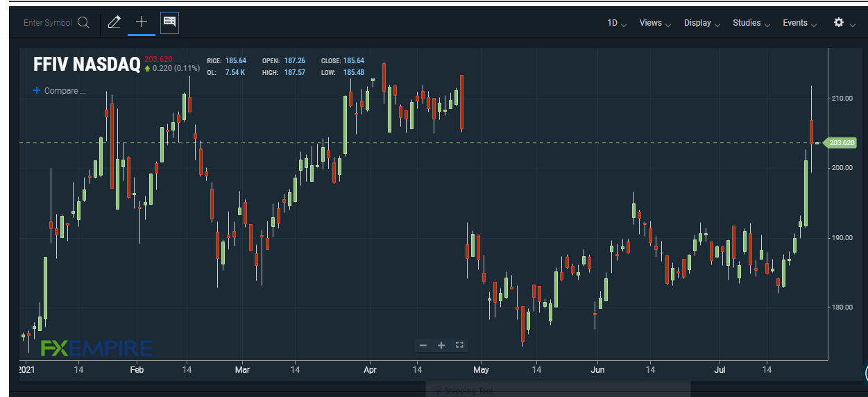Select the pencil drawing tool
This screenshot has height=397, width=868.
114,22
